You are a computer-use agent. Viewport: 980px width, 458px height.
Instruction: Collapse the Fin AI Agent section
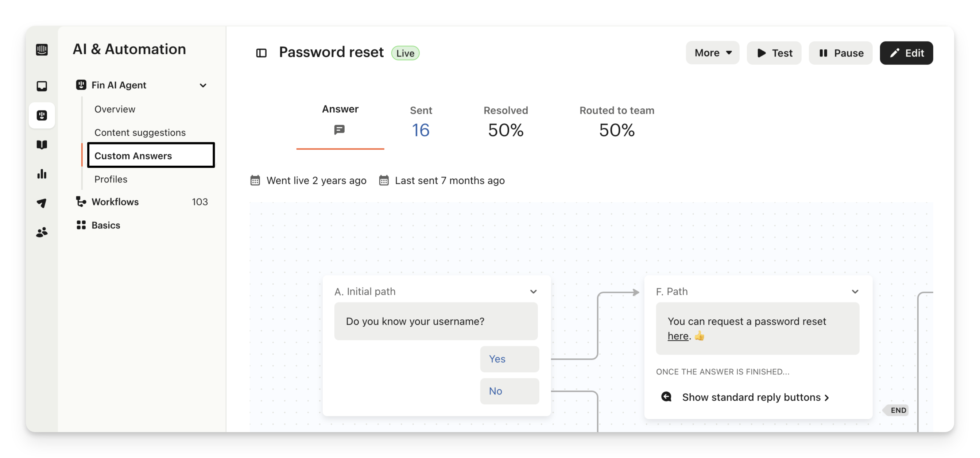point(203,85)
